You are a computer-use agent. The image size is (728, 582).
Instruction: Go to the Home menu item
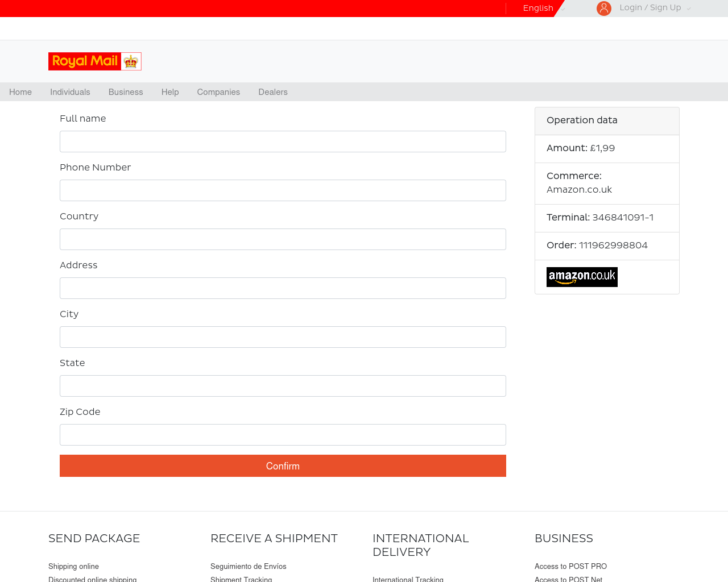[x=20, y=92]
